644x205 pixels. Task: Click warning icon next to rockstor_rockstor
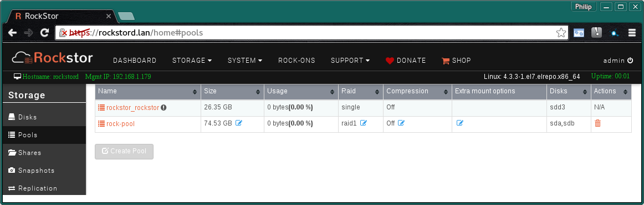pos(163,107)
